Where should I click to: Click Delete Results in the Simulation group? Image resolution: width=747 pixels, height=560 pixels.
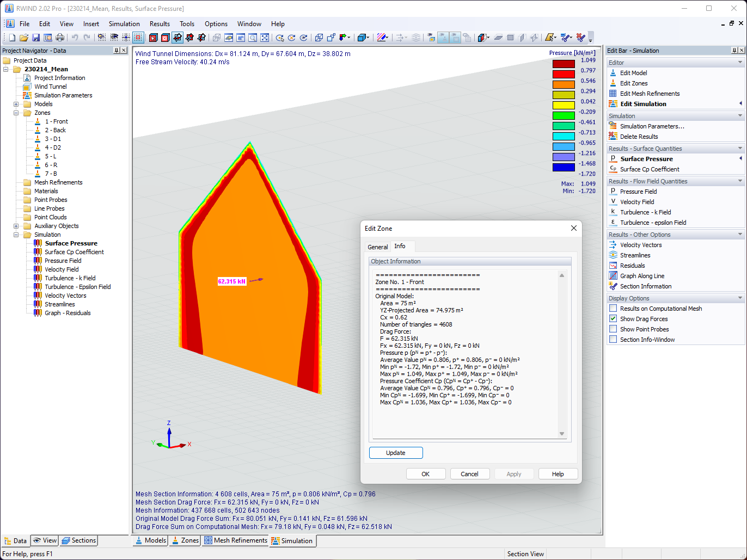pyautogui.click(x=639, y=137)
